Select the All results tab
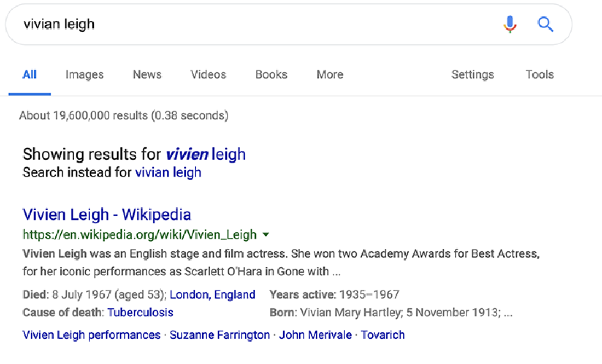 (30, 74)
